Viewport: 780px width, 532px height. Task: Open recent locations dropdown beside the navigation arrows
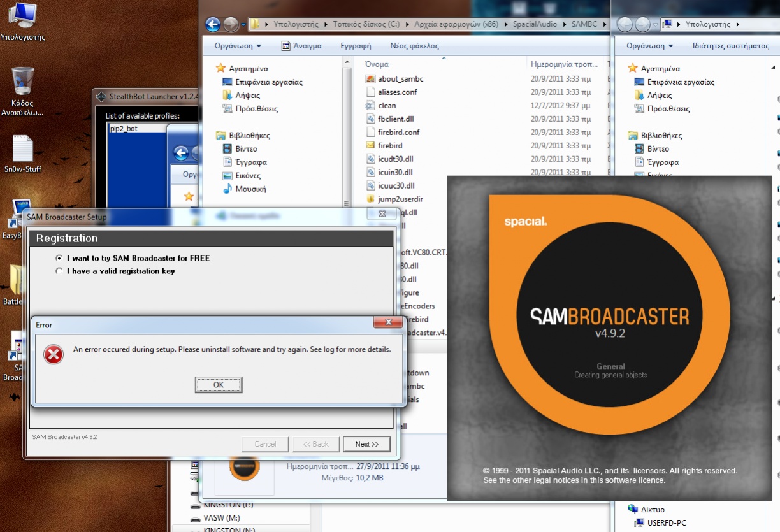243,25
